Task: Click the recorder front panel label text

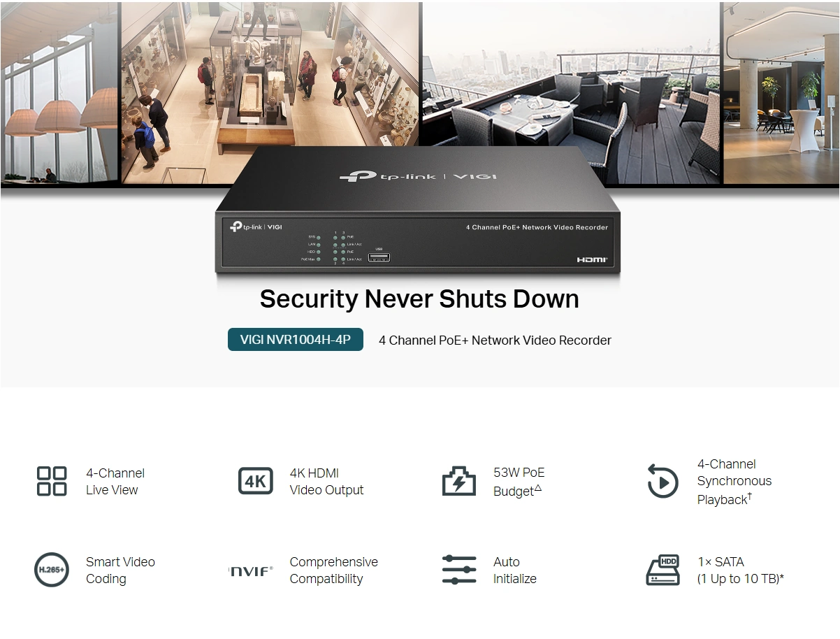Action: (537, 227)
